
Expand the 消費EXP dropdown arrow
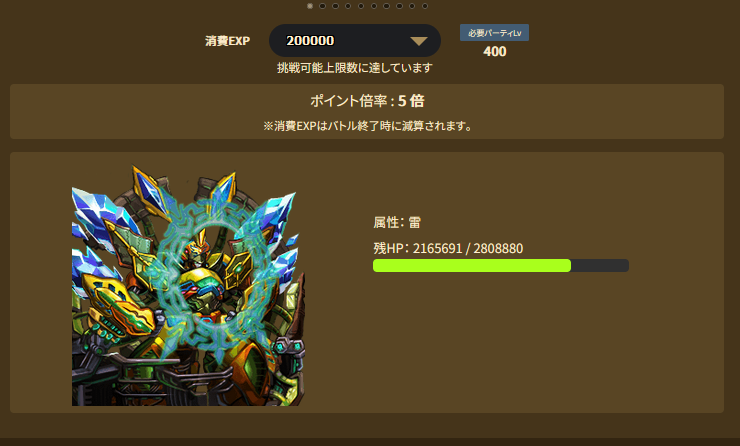(419, 41)
